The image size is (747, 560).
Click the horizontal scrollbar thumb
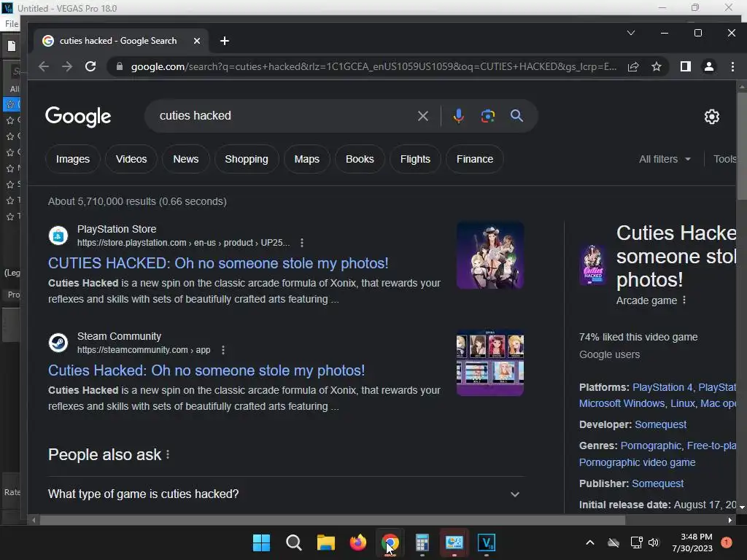tap(333, 520)
